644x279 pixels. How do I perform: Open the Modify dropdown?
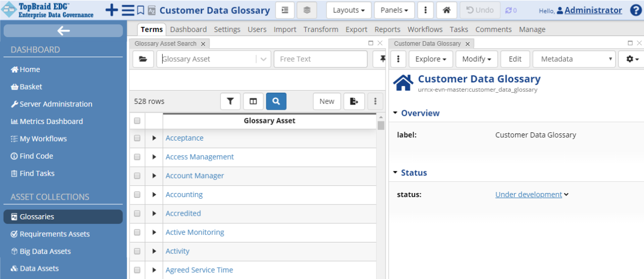pyautogui.click(x=477, y=59)
